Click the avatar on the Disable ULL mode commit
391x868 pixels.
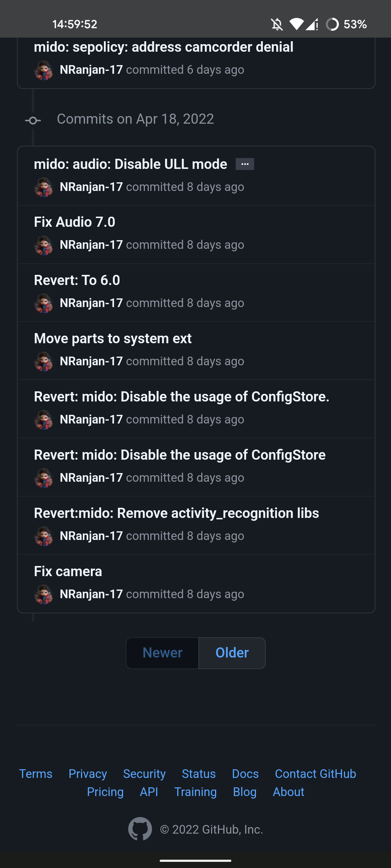[44, 188]
